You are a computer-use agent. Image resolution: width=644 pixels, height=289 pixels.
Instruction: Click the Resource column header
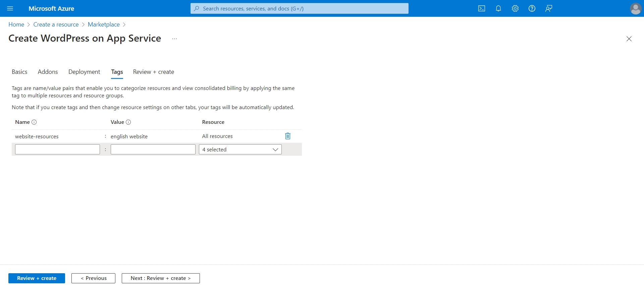(213, 122)
